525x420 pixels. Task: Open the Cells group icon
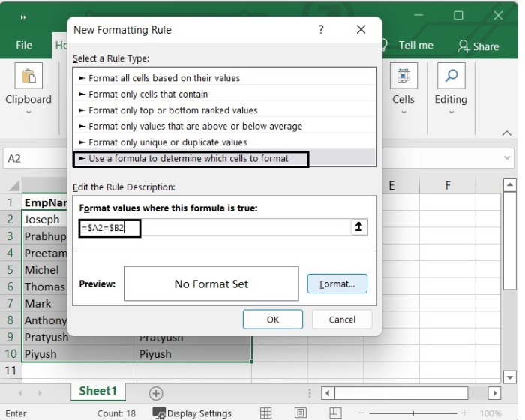tap(403, 76)
